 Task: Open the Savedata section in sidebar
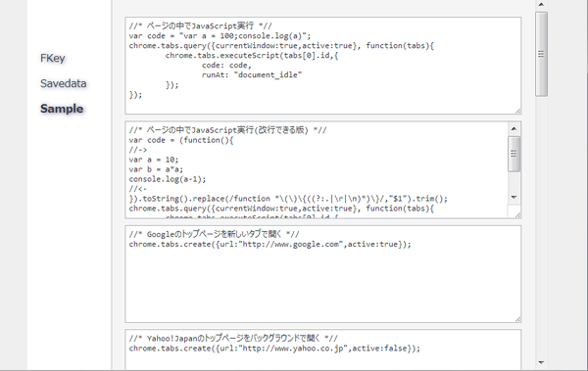point(64,83)
